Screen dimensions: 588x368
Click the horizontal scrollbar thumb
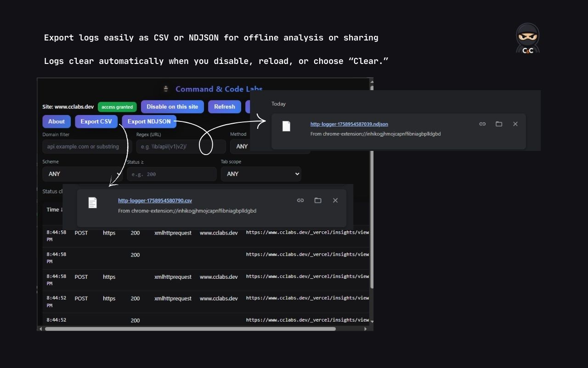(190, 328)
